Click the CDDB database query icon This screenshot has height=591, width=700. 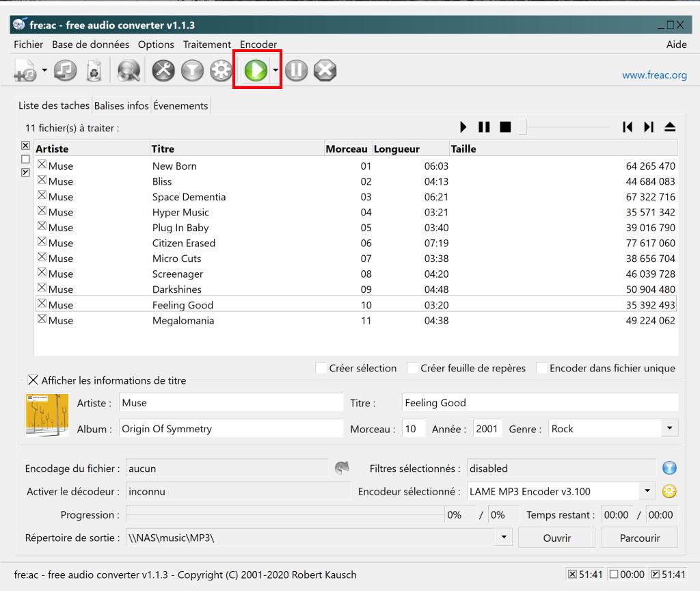[x=129, y=70]
